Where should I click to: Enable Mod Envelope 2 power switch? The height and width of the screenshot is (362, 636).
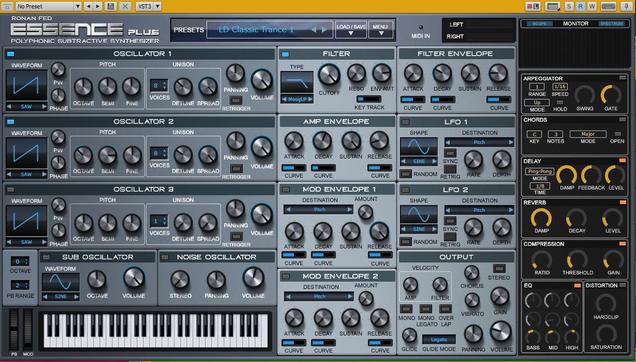pos(286,276)
